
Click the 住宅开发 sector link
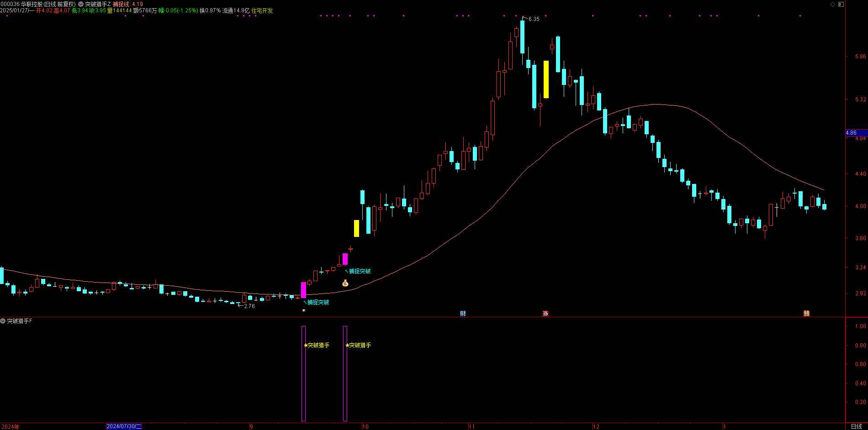pos(262,10)
